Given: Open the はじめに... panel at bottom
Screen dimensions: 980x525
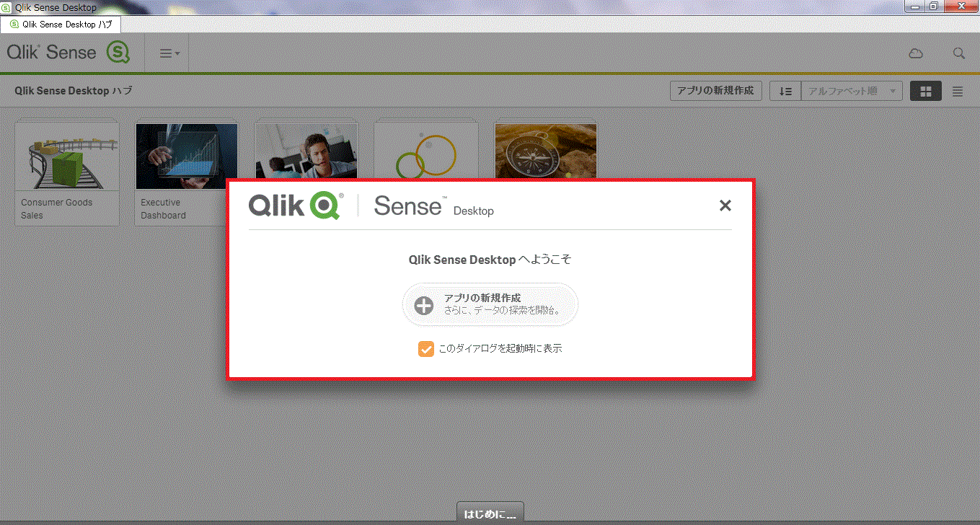Looking at the screenshot, I should [x=490, y=514].
